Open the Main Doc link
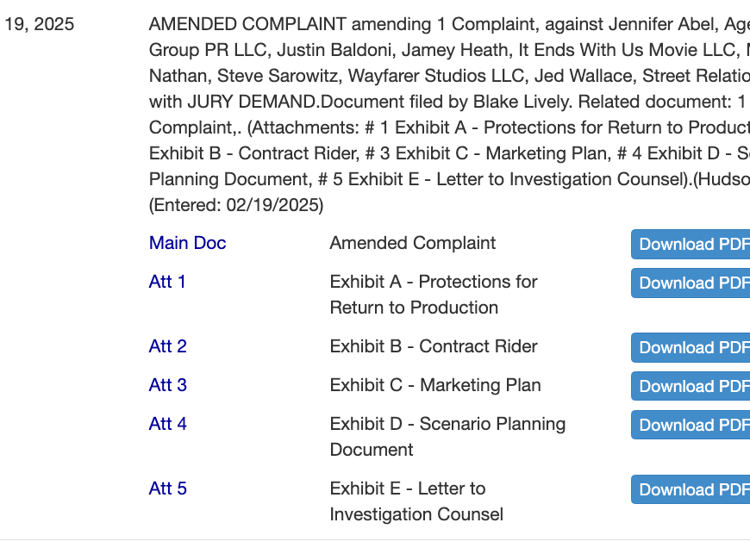The height and width of the screenshot is (560, 750). 187,243
